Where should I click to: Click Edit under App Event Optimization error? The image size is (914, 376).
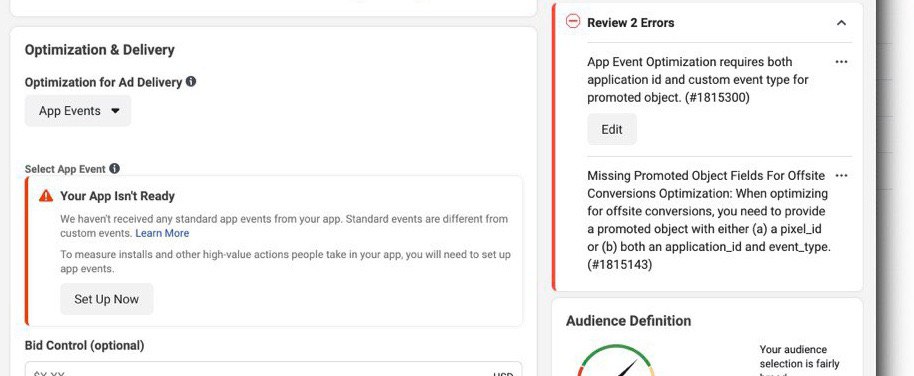(611, 129)
